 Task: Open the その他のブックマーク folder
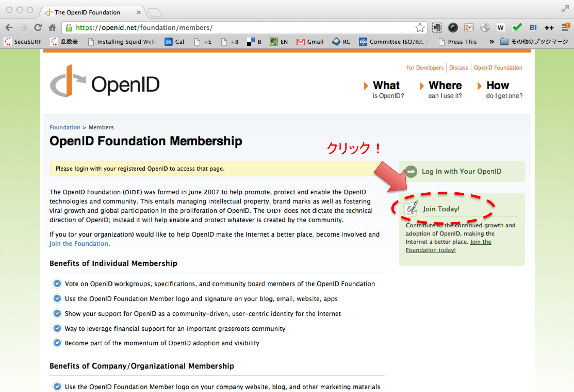pos(534,42)
